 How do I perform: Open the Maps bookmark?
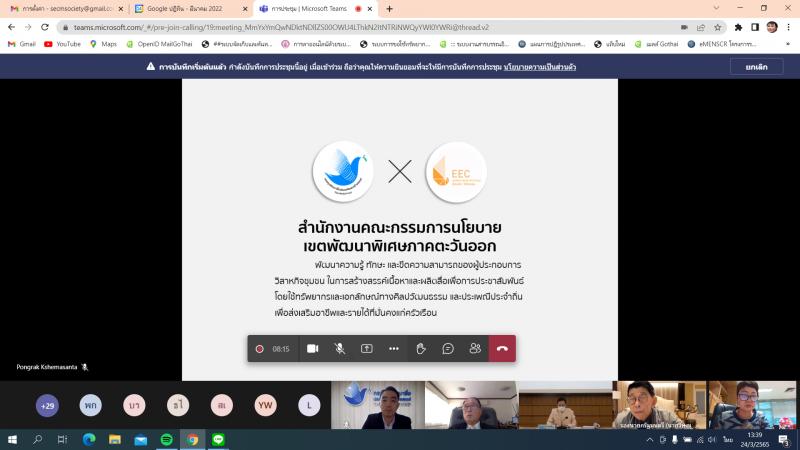point(103,44)
